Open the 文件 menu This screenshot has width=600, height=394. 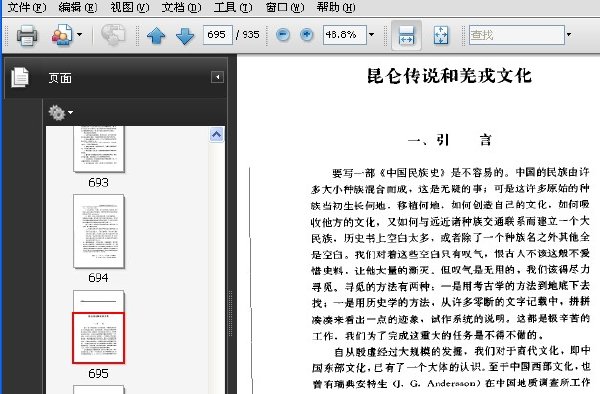(x=27, y=7)
